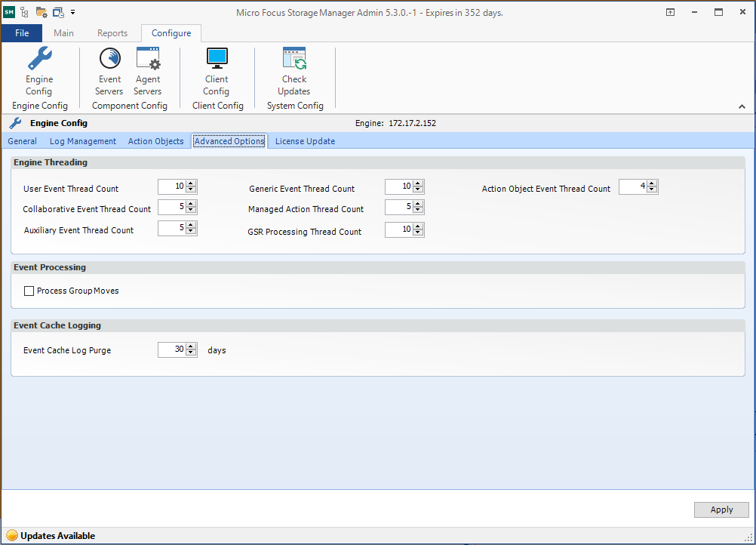Image resolution: width=756 pixels, height=545 pixels.
Task: Open Agent Servers configuration
Action: 148,71
